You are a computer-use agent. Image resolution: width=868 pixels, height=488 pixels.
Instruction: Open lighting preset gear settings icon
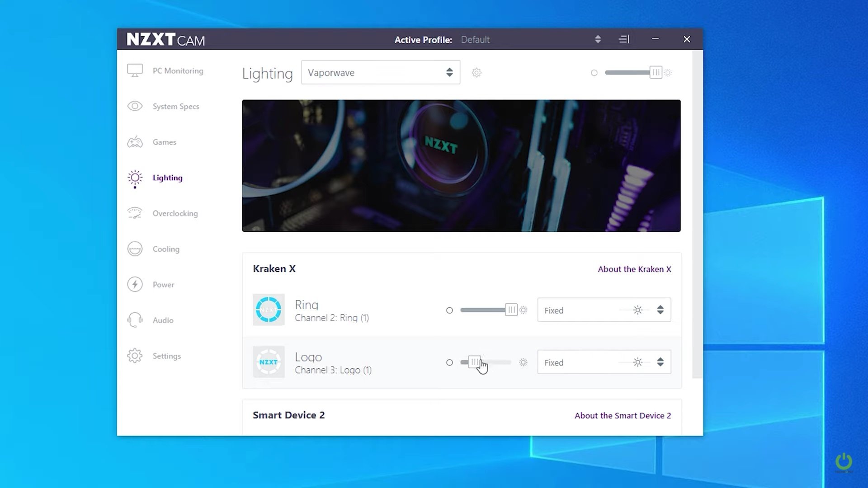coord(476,73)
